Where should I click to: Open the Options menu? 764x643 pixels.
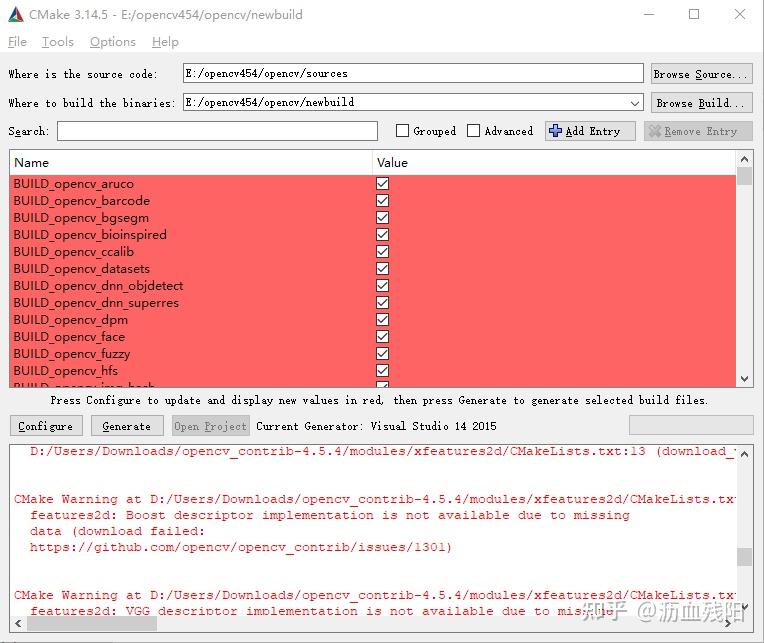(x=113, y=42)
